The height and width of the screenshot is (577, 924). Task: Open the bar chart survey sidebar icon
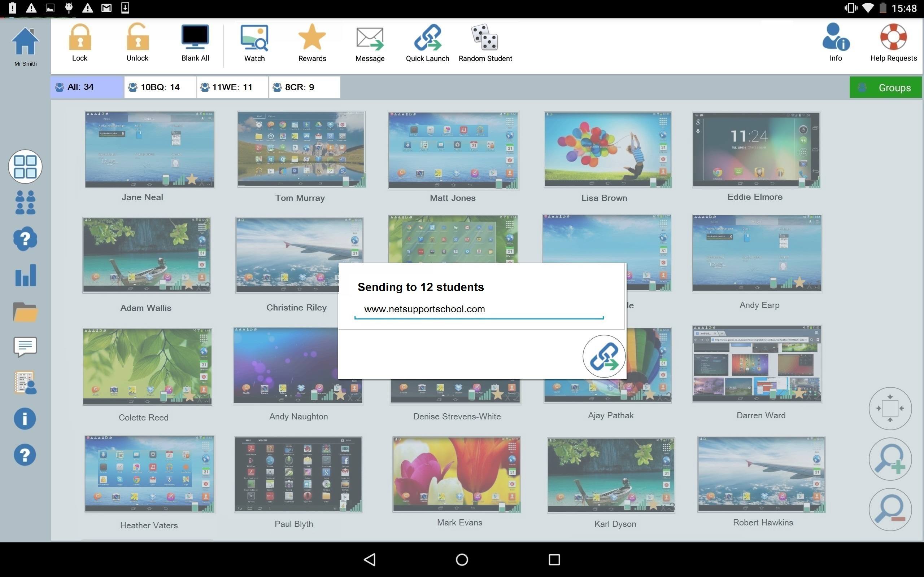click(26, 276)
